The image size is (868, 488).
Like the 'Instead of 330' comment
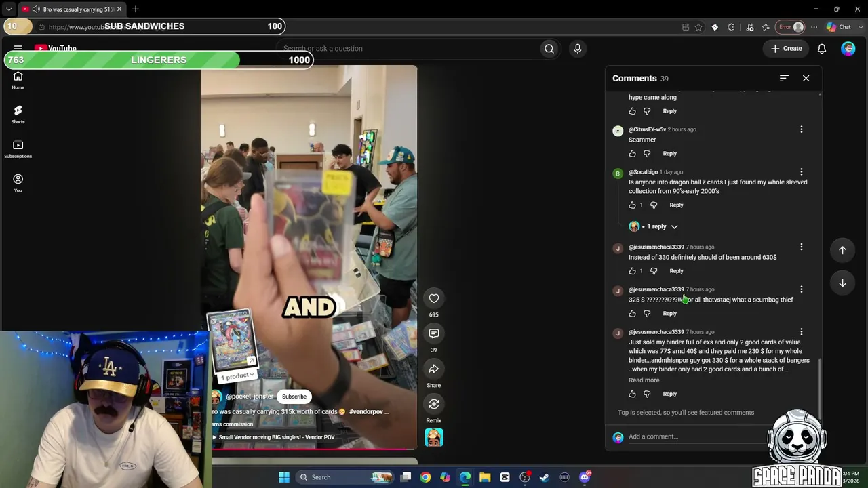click(x=633, y=271)
